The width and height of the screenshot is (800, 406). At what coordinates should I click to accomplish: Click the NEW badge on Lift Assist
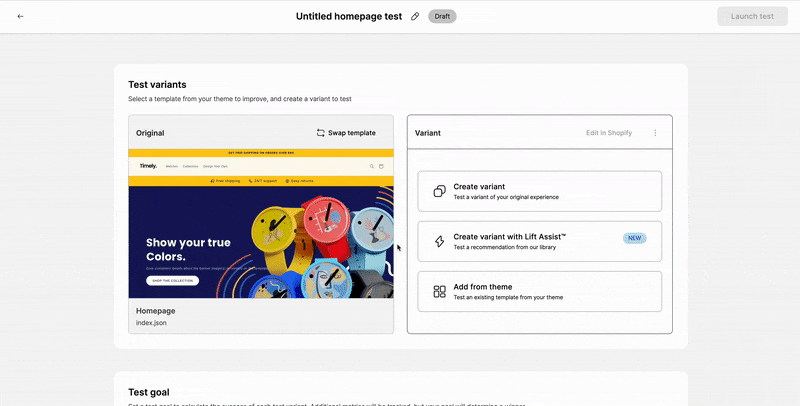click(634, 238)
